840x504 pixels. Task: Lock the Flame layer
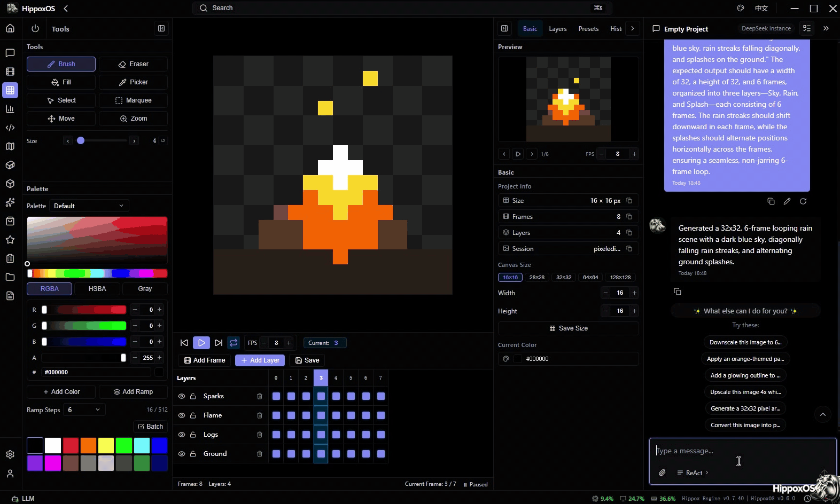click(193, 415)
